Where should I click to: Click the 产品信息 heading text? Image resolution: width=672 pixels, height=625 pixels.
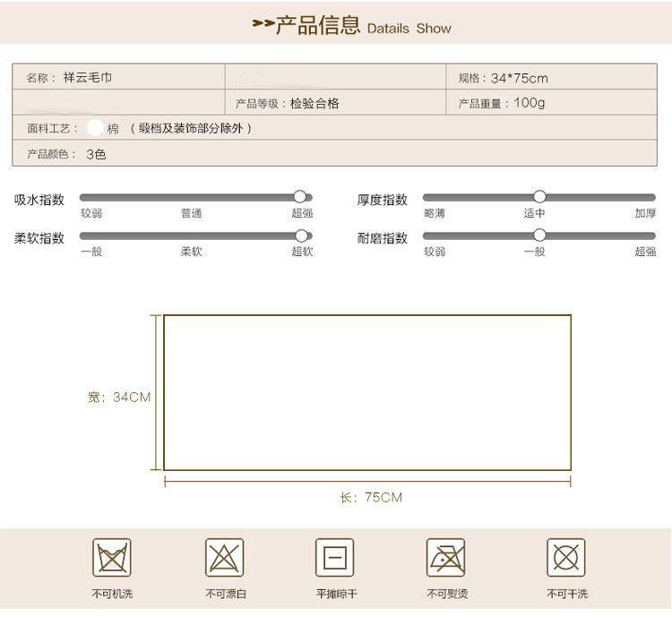[318, 24]
